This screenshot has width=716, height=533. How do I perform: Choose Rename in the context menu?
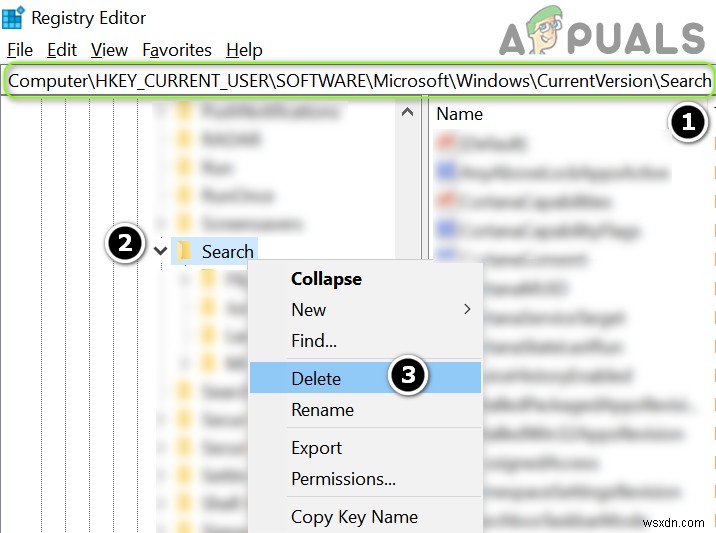click(x=365, y=410)
